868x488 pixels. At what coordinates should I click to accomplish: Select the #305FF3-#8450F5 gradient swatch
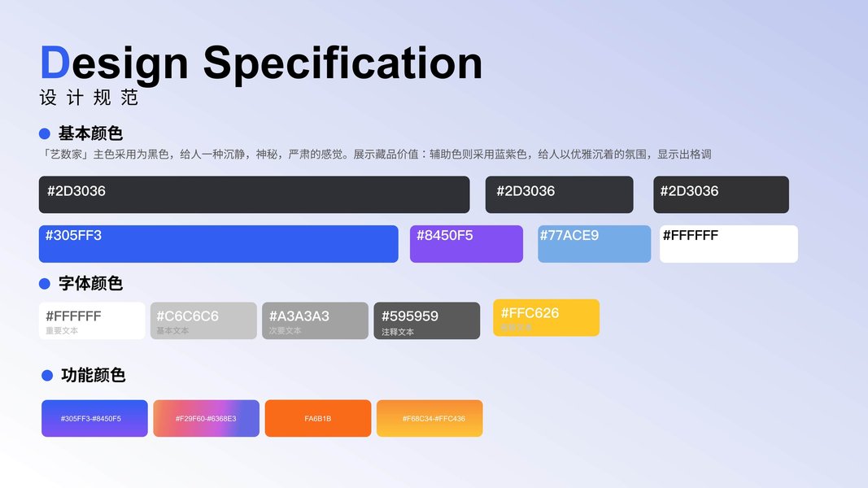[x=94, y=418]
